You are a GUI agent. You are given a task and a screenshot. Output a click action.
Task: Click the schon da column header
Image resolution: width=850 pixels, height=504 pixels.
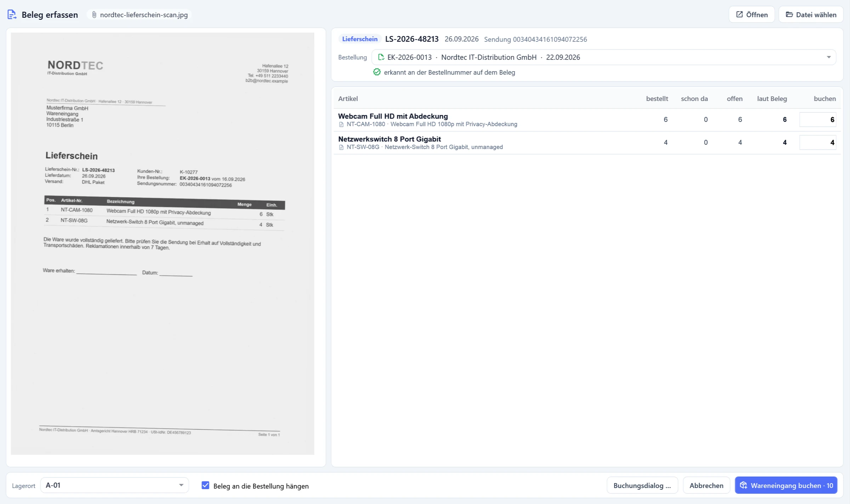click(694, 99)
